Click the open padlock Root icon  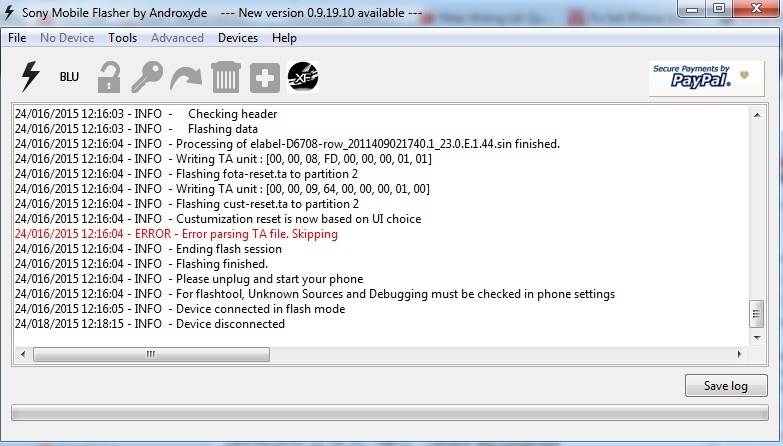point(108,77)
